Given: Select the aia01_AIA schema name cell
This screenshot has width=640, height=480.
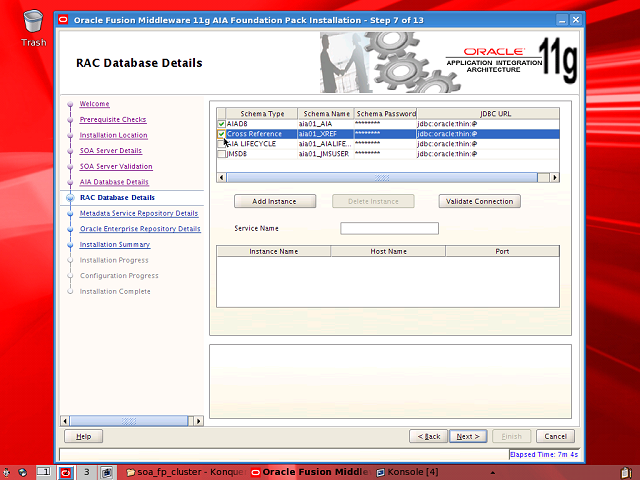Looking at the screenshot, I should (x=326, y=124).
